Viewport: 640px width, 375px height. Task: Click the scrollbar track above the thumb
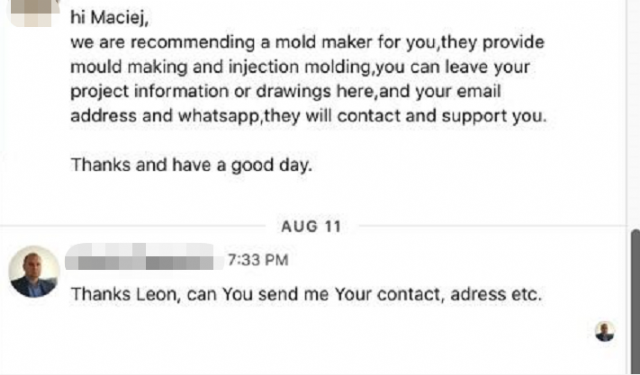coord(635,114)
